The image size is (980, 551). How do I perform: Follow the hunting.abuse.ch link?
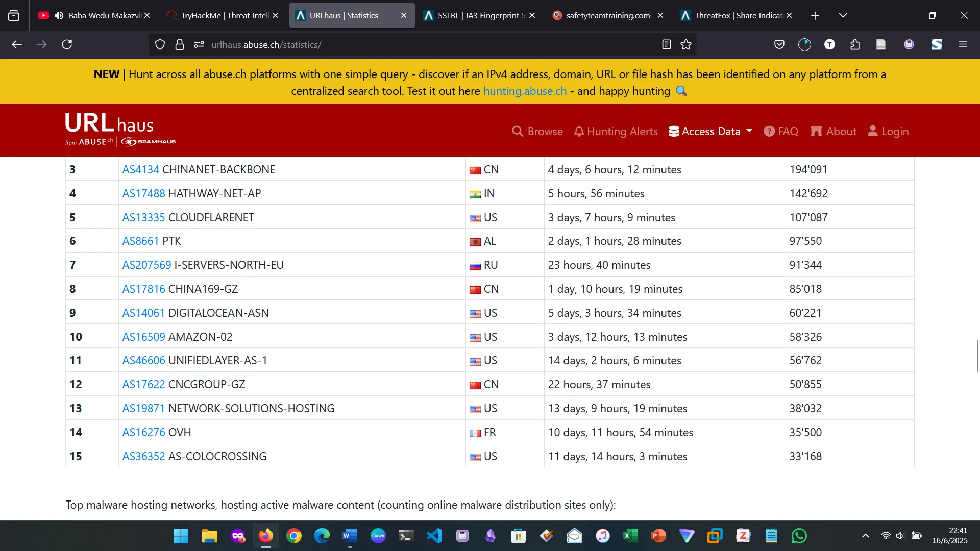[x=525, y=91]
